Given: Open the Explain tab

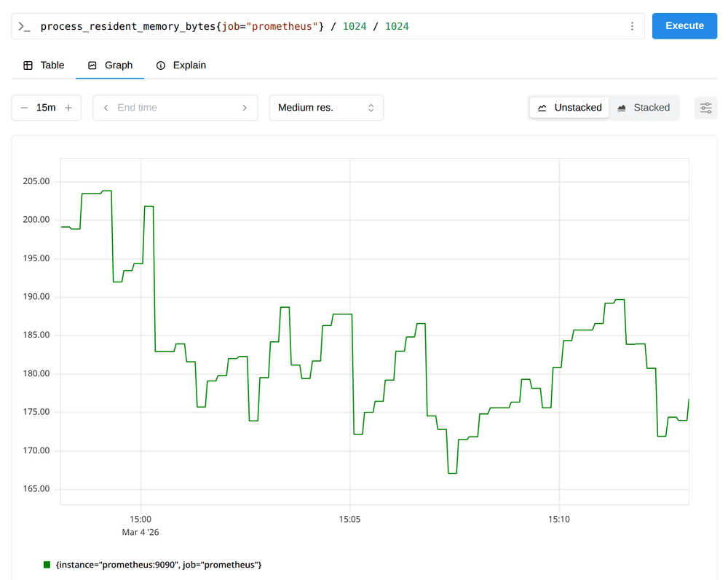Looking at the screenshot, I should coord(181,65).
